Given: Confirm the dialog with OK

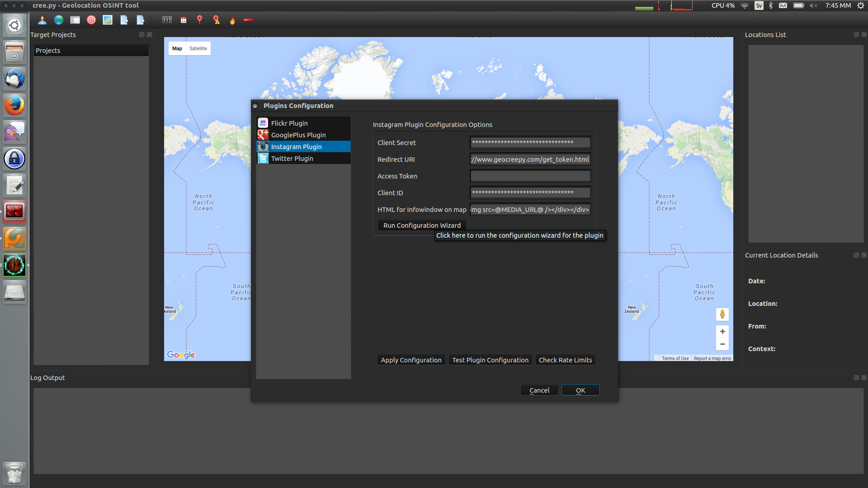Looking at the screenshot, I should click(x=580, y=390).
